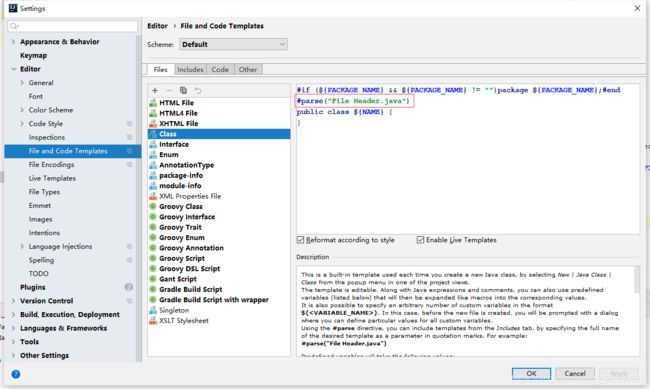This screenshot has width=650, height=389.
Task: Select Gradle Build Script with wrapper
Action: [x=214, y=300]
